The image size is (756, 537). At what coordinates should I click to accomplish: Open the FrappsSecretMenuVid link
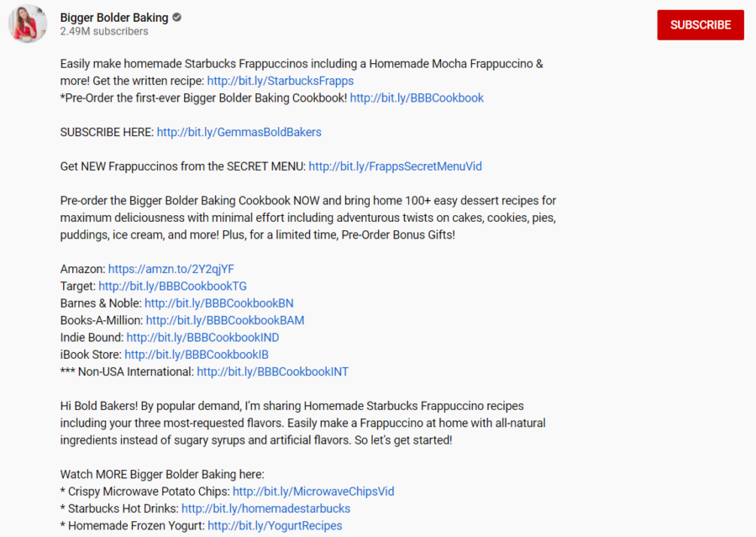[395, 166]
